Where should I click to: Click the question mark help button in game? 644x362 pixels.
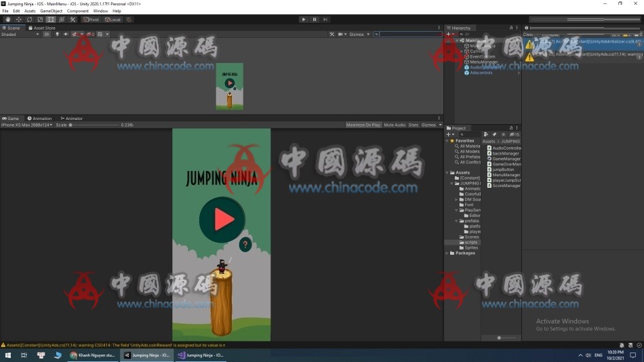pyautogui.click(x=245, y=245)
